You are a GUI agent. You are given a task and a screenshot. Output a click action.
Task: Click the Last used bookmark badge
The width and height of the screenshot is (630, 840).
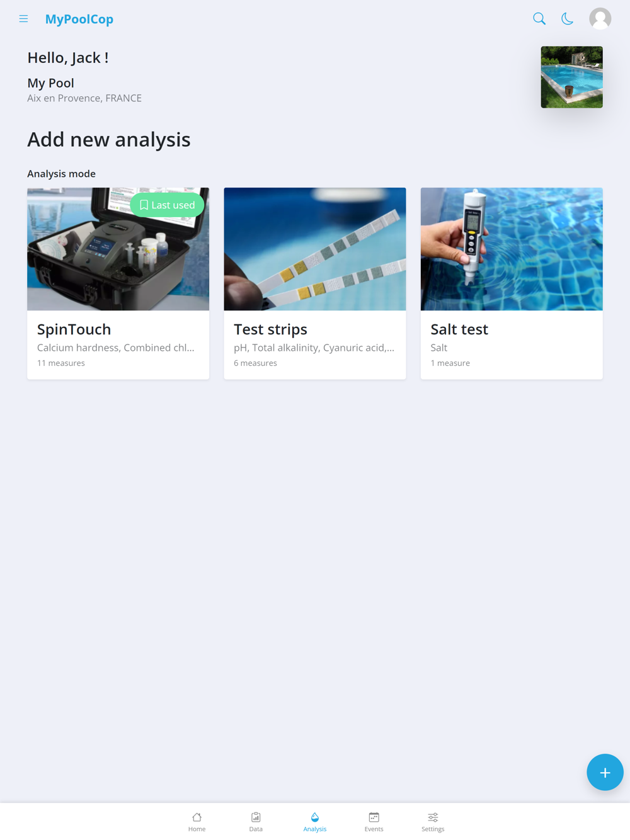[167, 205]
